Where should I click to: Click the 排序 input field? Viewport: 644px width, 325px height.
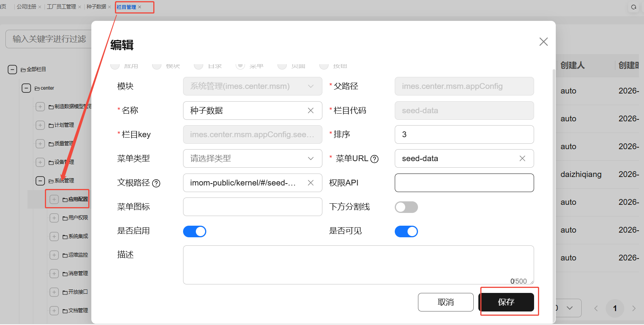(x=464, y=134)
